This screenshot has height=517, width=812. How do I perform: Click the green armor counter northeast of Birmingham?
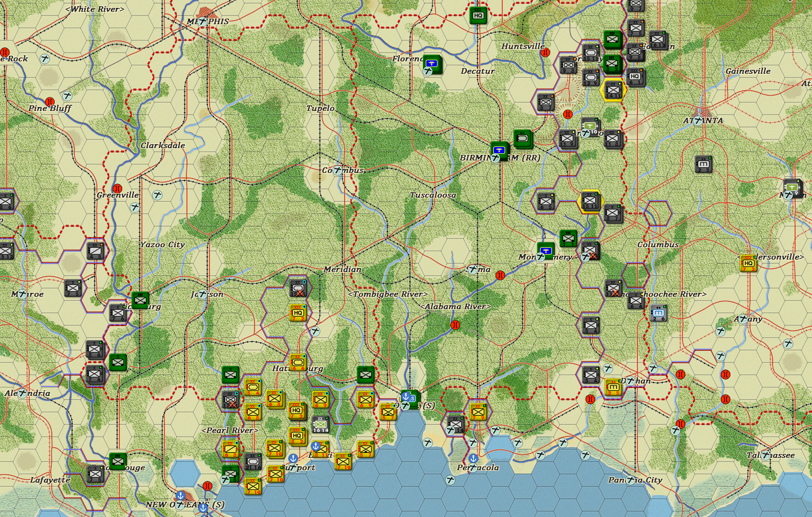[x=523, y=138]
